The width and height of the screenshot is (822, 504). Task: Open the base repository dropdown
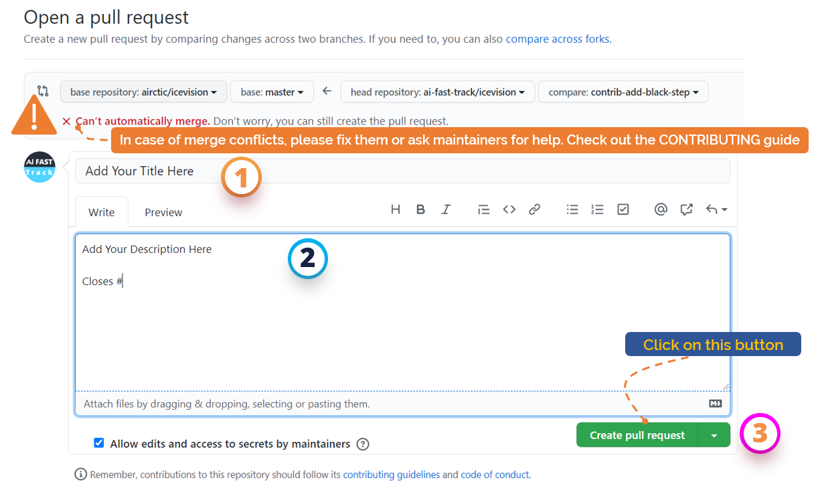point(143,92)
